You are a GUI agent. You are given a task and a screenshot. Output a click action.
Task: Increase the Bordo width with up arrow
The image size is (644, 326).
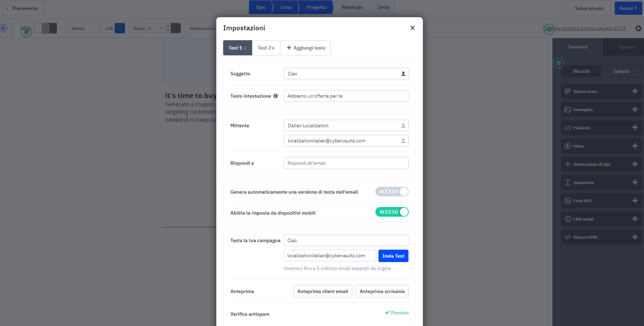tap(168, 26)
